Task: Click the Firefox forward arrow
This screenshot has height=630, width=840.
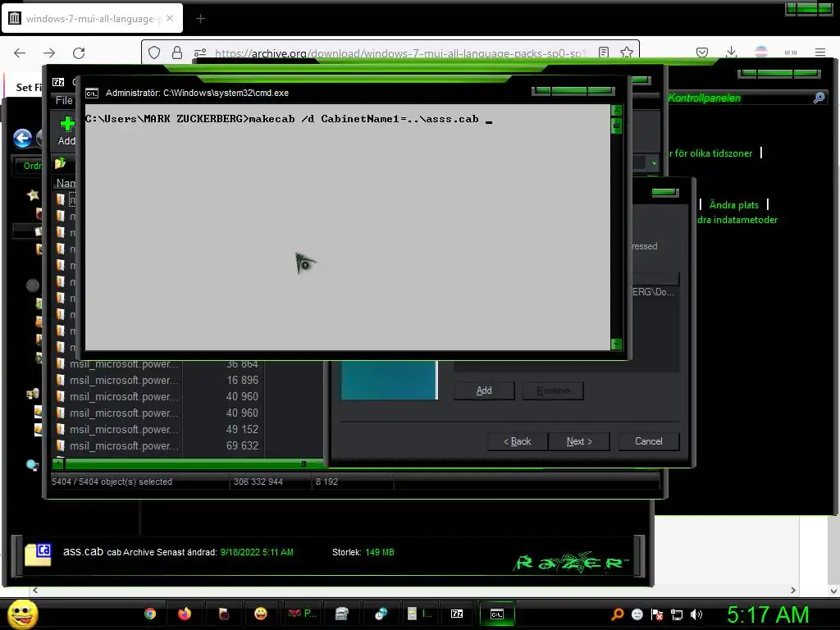Action: coord(49,52)
